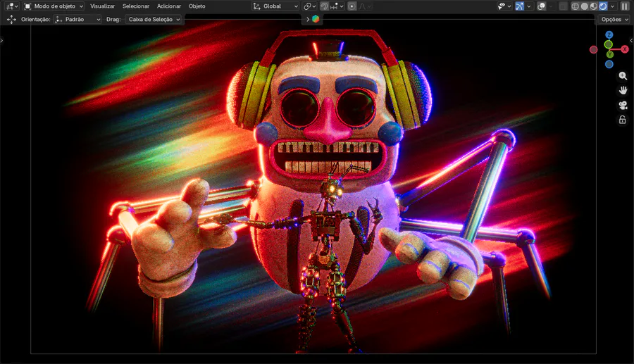This screenshot has width=634, height=364.
Task: Click the Z axis on navigation gizmo
Action: 609,34
